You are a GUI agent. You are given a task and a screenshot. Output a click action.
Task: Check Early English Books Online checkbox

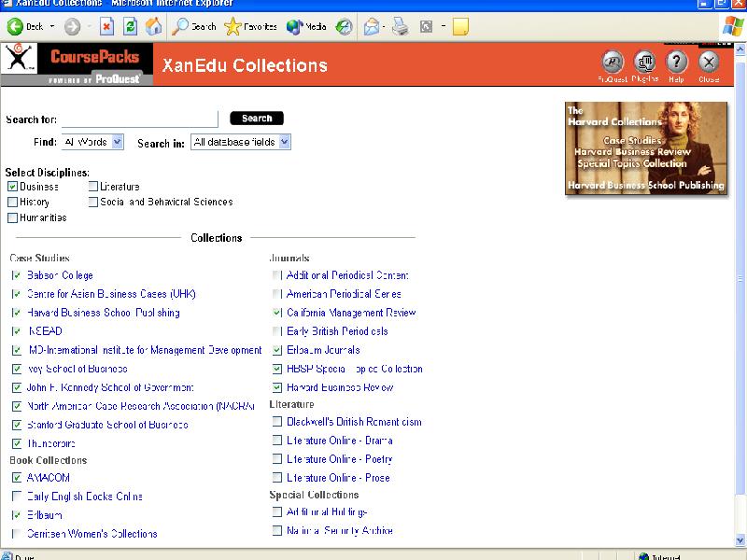tap(17, 497)
